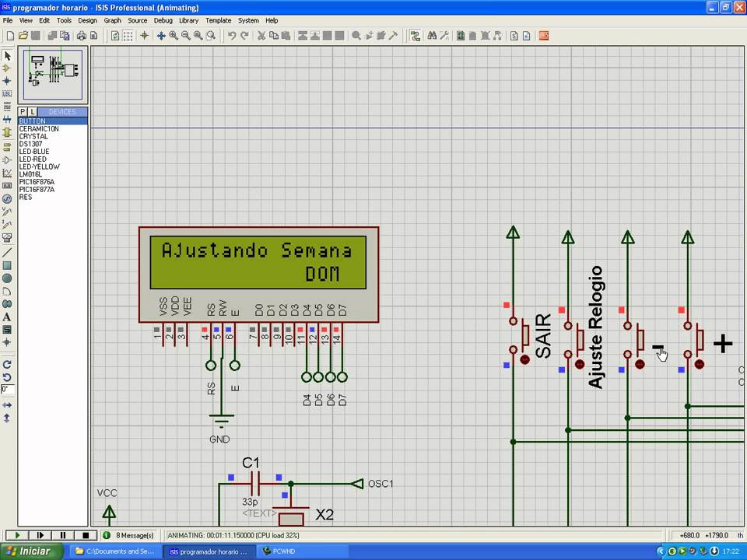Rotate clockwise using sidebar rotate icon
This screenshot has width=747, height=560.
pyautogui.click(x=7, y=365)
